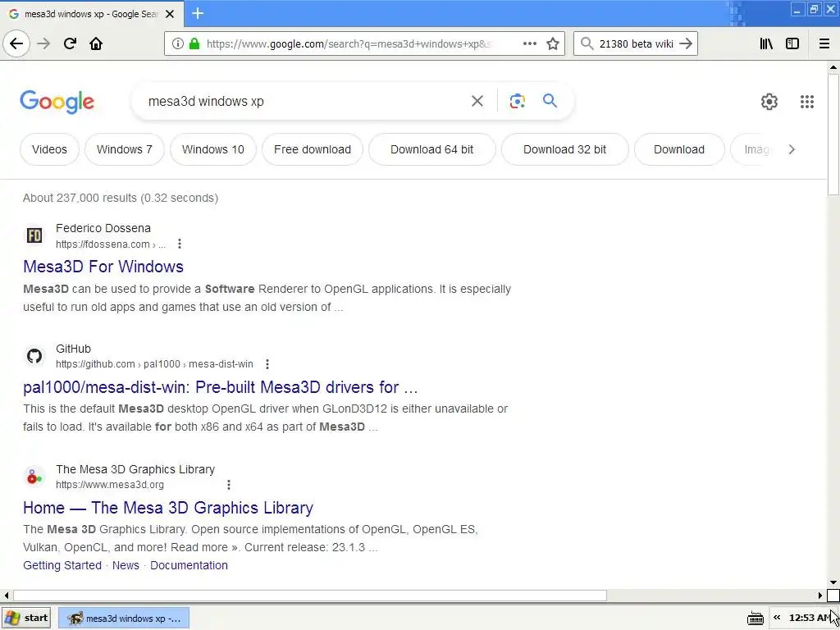Image resolution: width=840 pixels, height=630 pixels.
Task: Search by image with Google Lens icon
Action: (x=517, y=101)
